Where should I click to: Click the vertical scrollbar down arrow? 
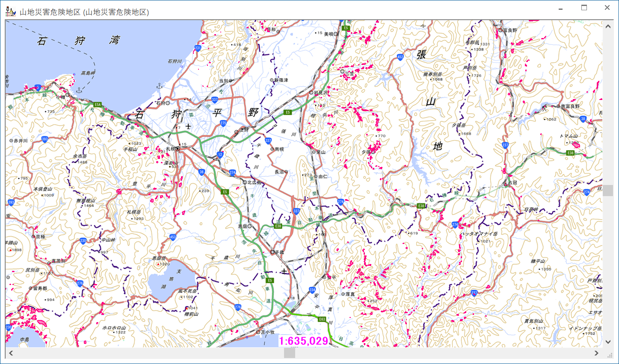point(608,342)
